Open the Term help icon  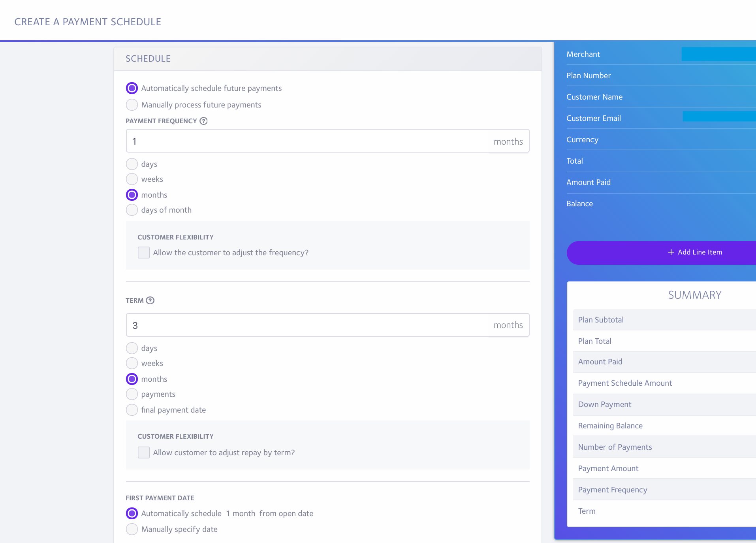[150, 300]
